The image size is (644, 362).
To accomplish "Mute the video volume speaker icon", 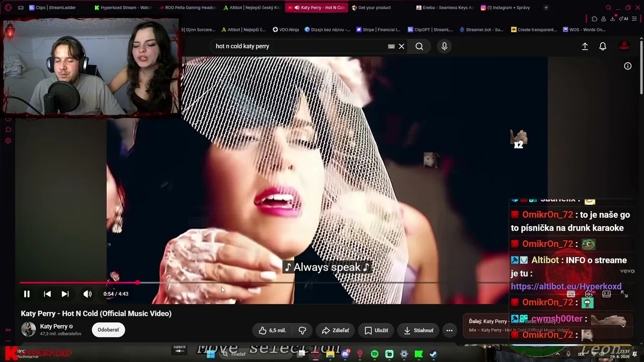I will [88, 294].
